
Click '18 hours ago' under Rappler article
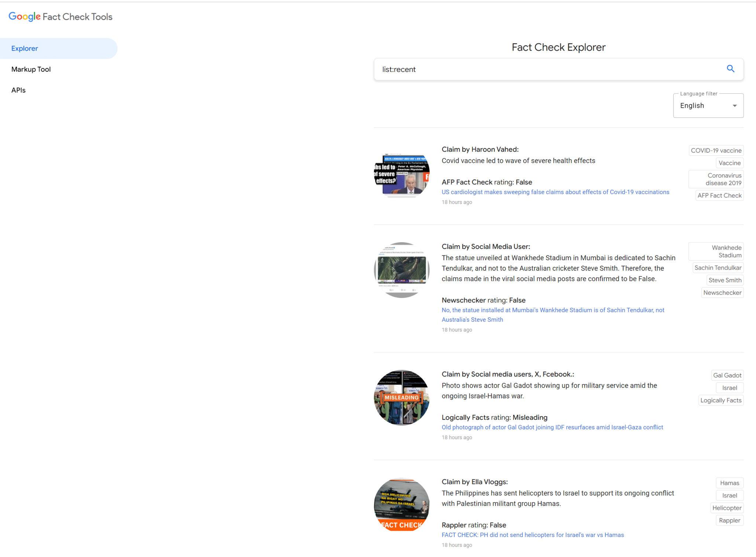coord(457,545)
